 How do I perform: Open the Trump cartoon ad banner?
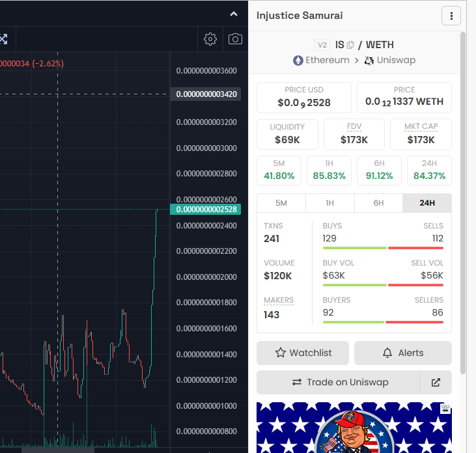coord(354,428)
